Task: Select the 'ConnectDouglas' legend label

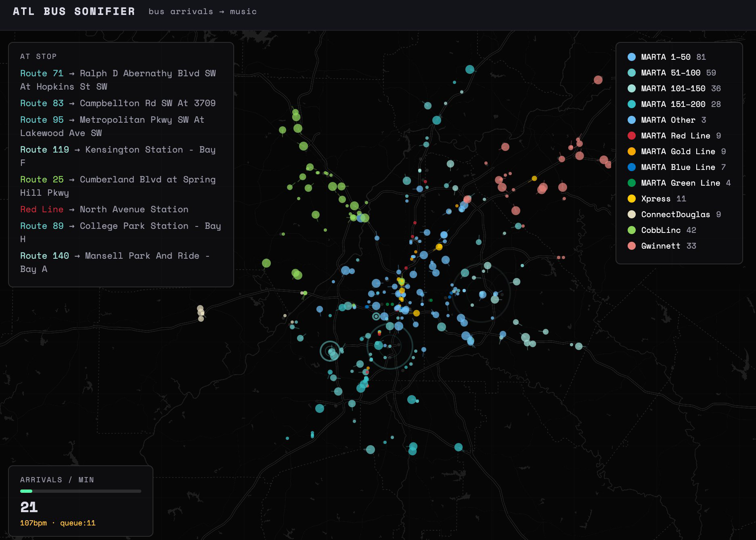Action: coord(675,214)
